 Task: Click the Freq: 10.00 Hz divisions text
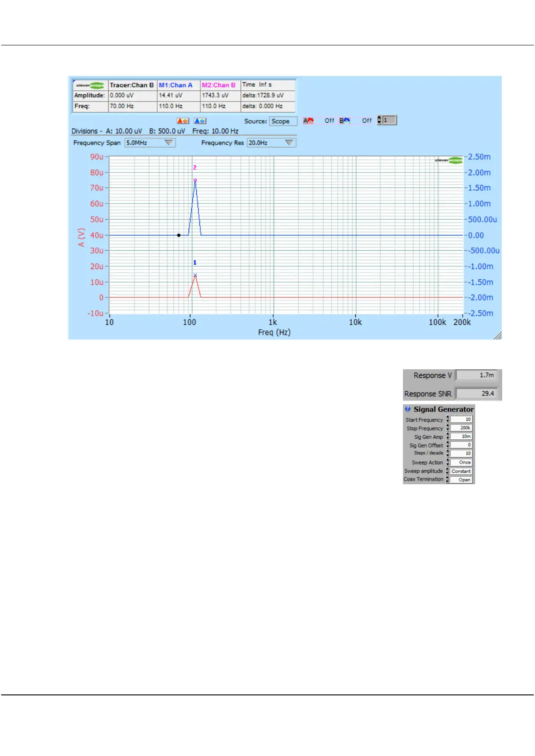click(215, 131)
